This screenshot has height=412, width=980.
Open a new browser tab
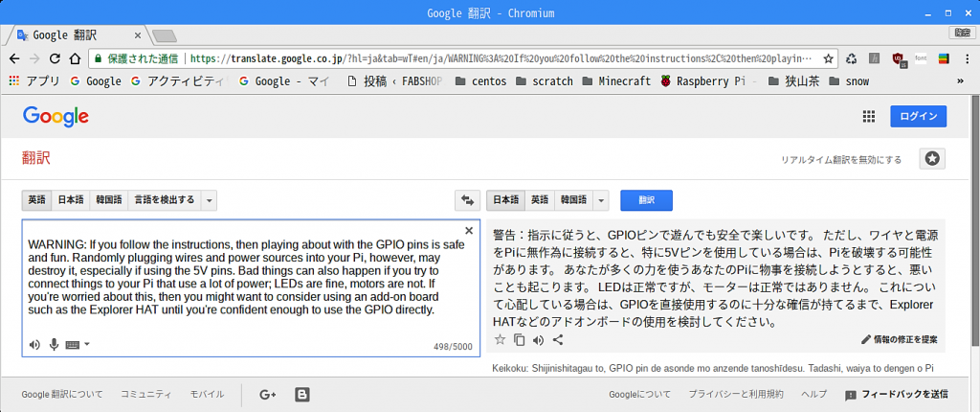(164, 36)
